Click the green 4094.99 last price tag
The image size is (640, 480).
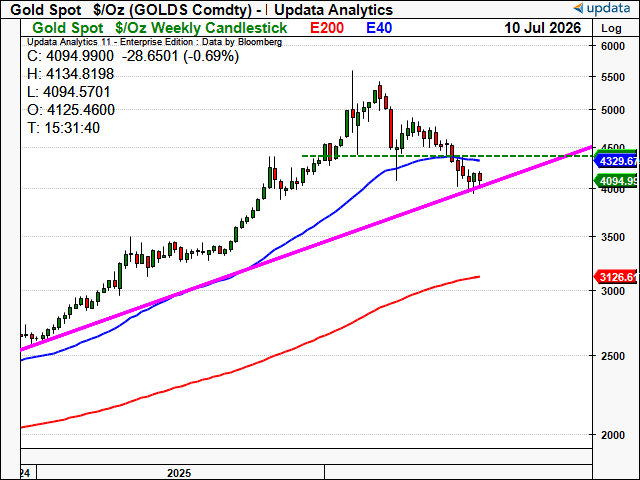coord(616,180)
